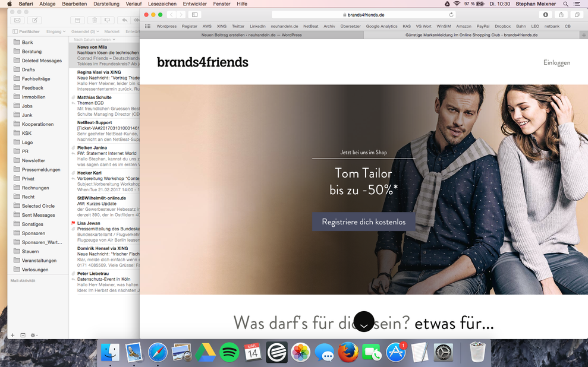Expand the Eingang dropdown in Mail favorites bar
Screen dimensions: 588x367
point(56,31)
